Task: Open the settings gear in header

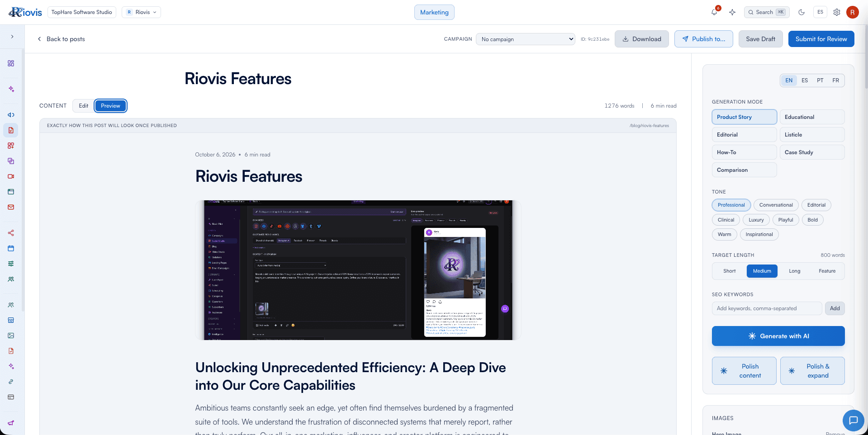Action: point(837,12)
